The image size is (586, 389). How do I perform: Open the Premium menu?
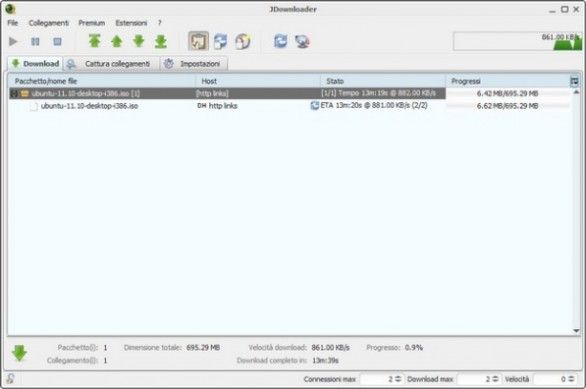(92, 23)
